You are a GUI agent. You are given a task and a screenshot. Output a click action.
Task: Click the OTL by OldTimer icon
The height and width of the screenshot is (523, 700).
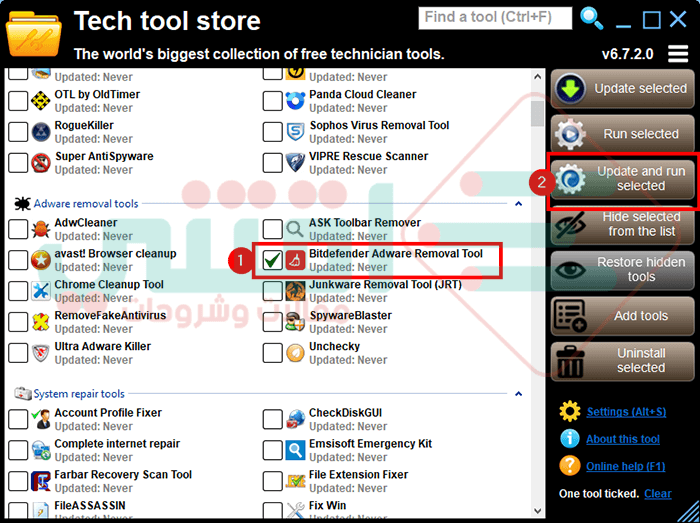(x=41, y=101)
